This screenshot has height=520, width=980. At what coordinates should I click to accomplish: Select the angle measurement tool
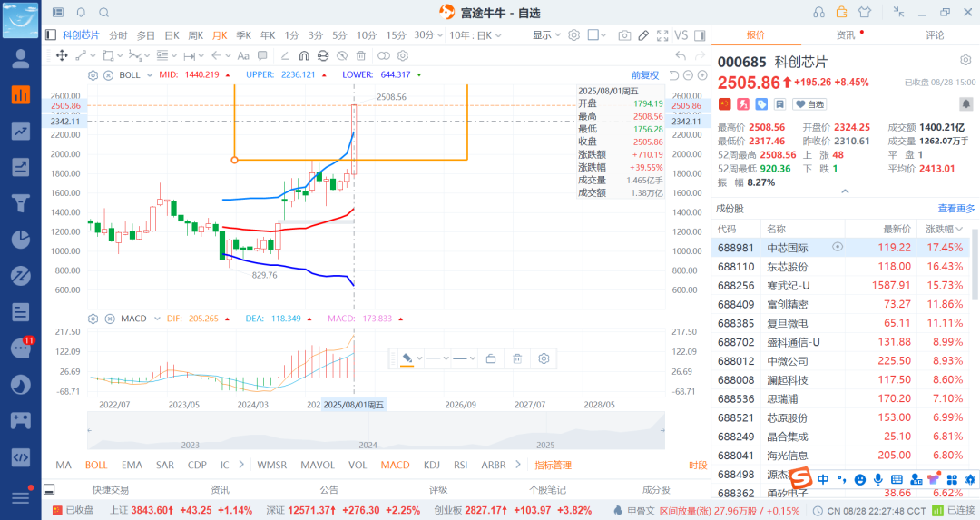pos(285,55)
